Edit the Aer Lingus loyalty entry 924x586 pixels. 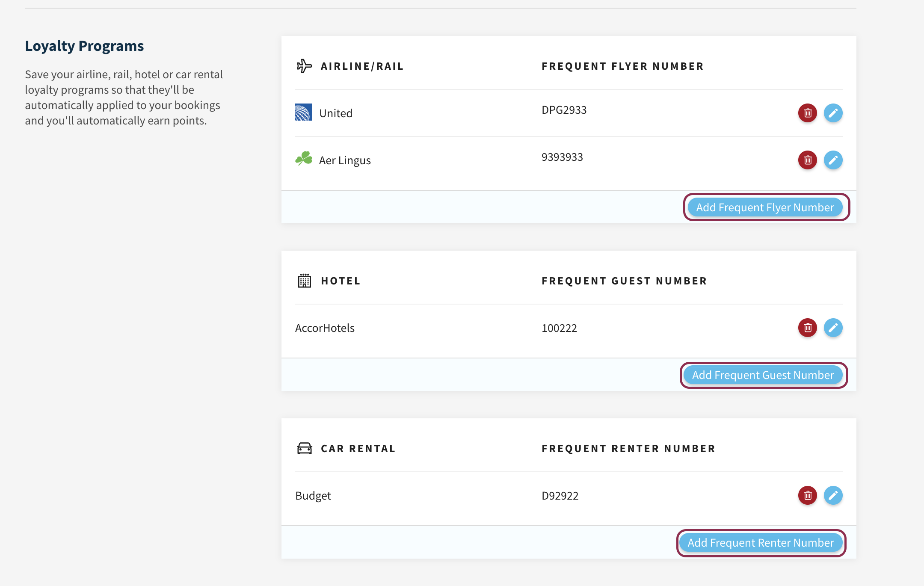(833, 160)
